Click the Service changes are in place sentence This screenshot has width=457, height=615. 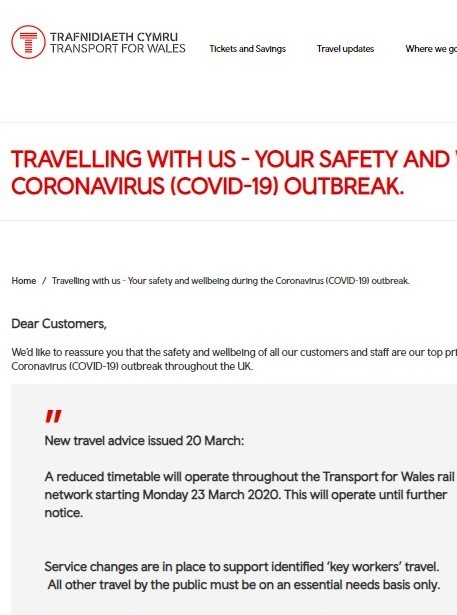pos(242,567)
